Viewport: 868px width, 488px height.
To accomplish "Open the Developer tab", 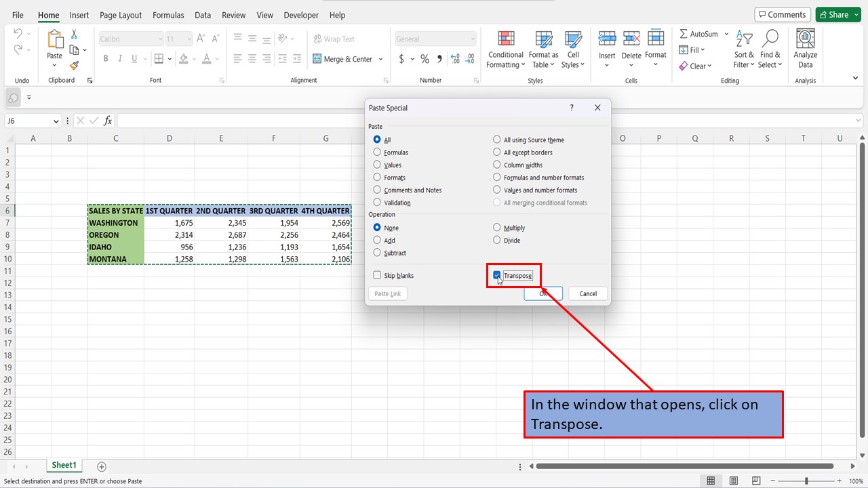I will [x=301, y=15].
